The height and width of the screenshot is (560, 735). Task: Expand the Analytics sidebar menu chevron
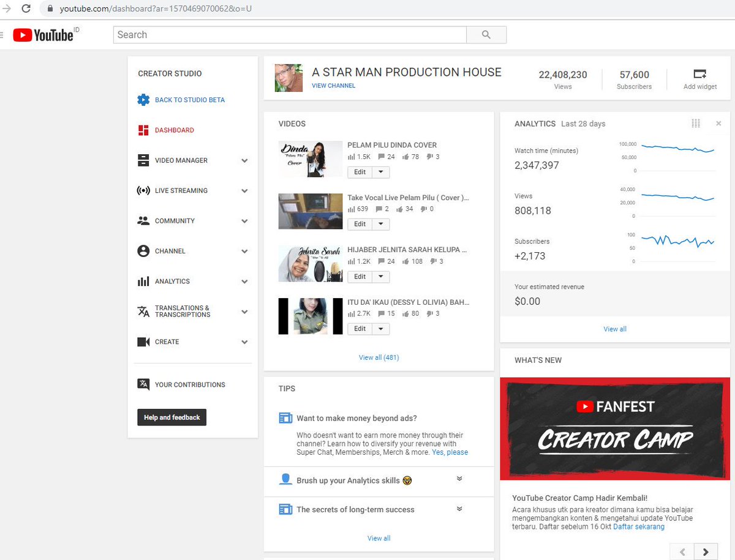click(x=244, y=282)
